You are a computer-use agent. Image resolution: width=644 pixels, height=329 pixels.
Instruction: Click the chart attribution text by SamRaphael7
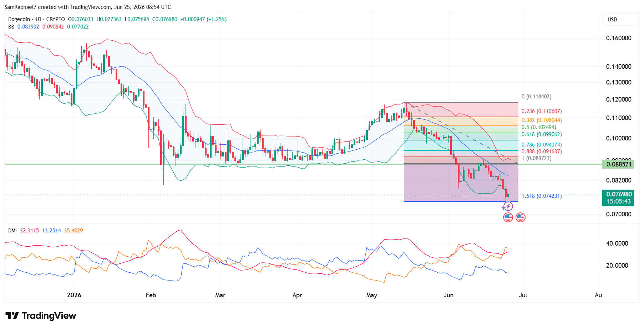88,7
